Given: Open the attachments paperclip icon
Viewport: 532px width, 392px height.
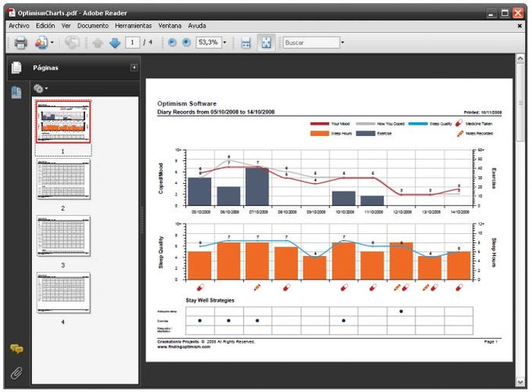Looking at the screenshot, I should click(16, 372).
